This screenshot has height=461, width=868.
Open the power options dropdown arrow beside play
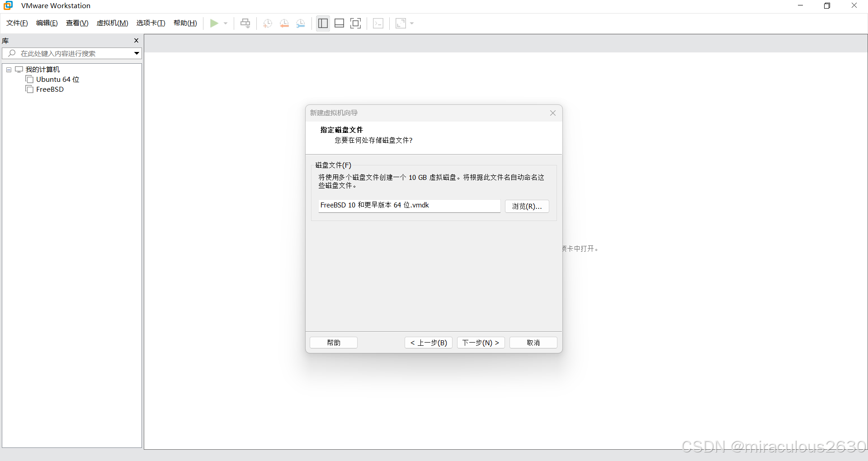[226, 23]
